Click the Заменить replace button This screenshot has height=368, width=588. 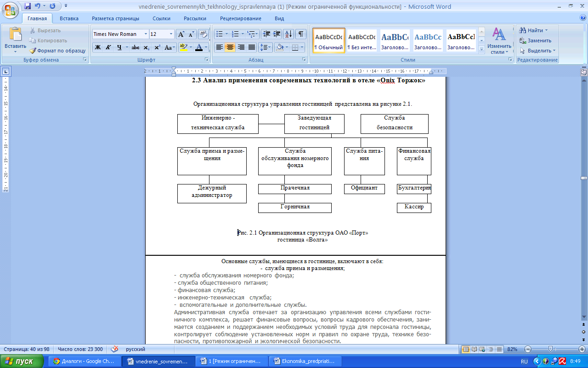536,40
